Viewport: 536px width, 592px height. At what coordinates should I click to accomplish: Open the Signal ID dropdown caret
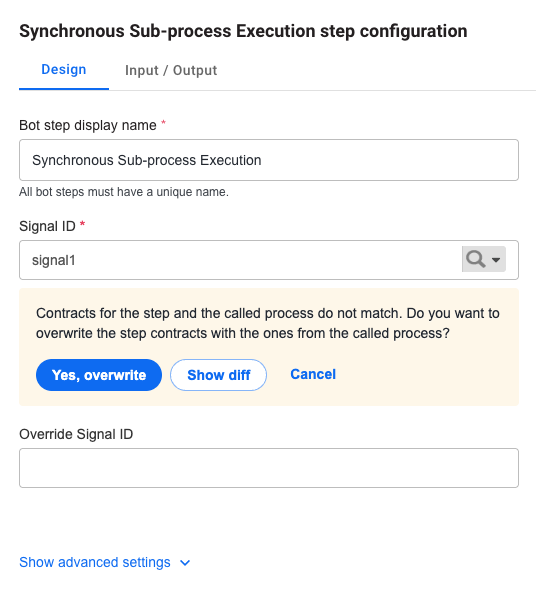coord(496,260)
